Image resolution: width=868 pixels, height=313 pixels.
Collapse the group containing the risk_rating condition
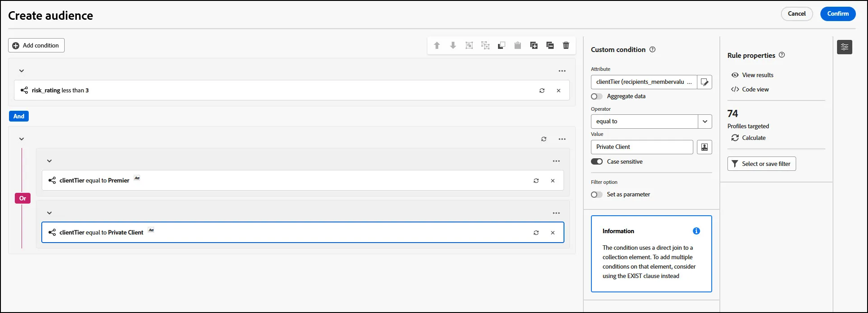coord(22,71)
